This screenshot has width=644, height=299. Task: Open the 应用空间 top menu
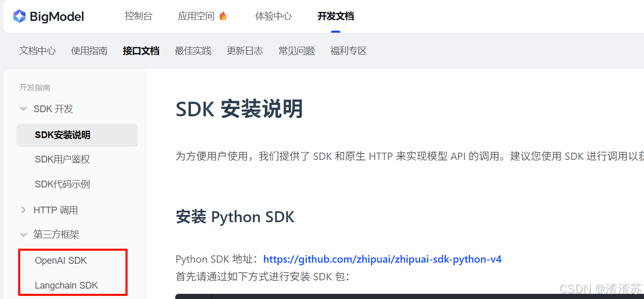pos(196,16)
